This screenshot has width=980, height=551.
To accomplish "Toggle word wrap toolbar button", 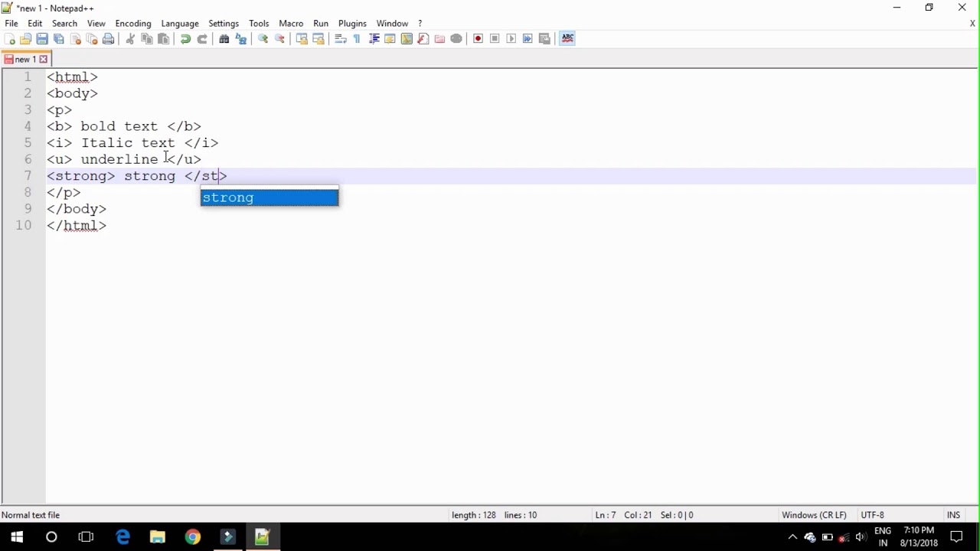I will click(341, 39).
